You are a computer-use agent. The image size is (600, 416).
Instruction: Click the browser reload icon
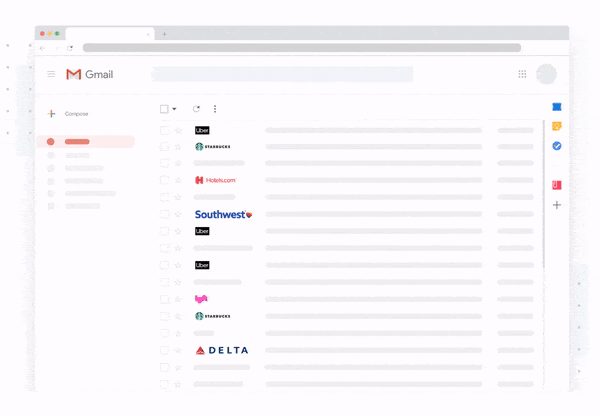click(70, 48)
